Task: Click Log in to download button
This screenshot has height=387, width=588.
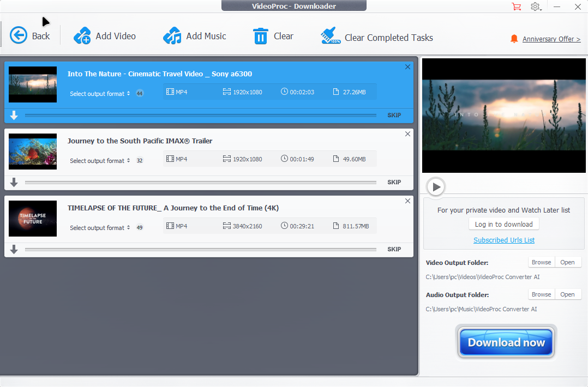Action: [x=503, y=225]
